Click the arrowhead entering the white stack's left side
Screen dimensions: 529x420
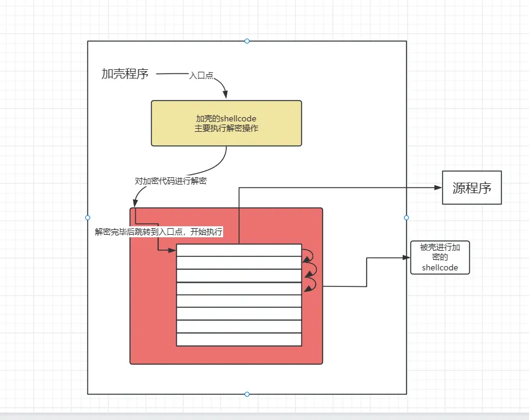(173, 250)
